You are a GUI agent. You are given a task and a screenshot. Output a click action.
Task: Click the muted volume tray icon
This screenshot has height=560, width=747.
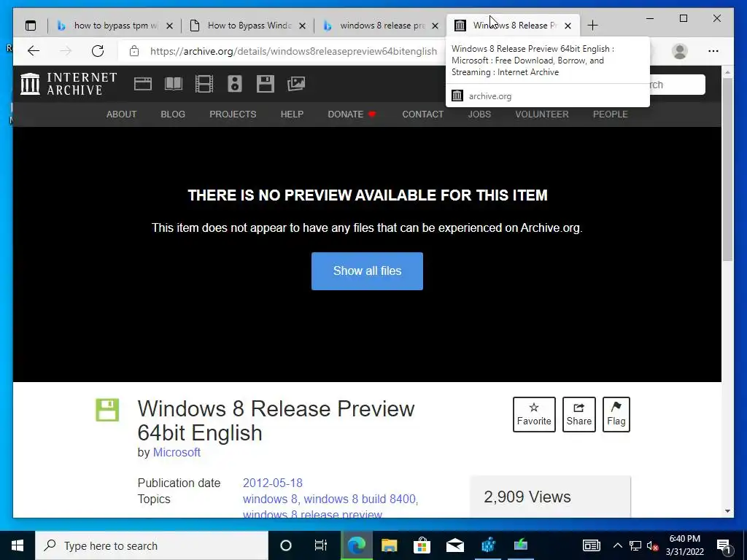click(652, 545)
